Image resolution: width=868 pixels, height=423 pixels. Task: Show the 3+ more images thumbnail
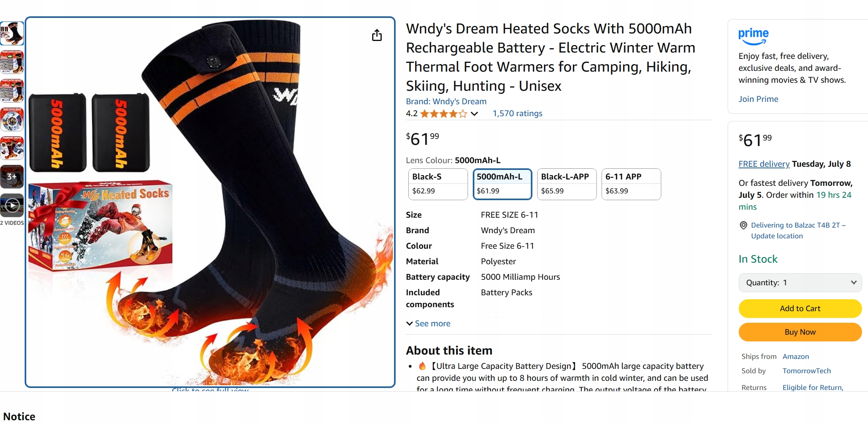(12, 177)
